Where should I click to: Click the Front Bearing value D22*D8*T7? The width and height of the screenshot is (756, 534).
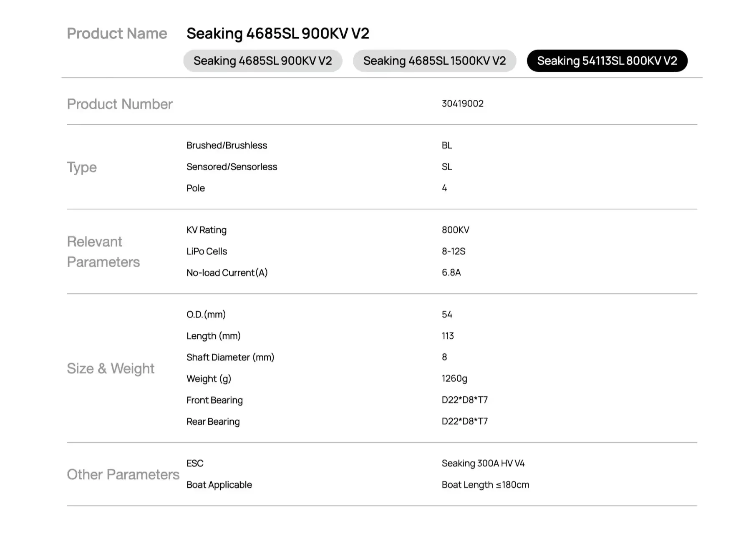tap(464, 400)
